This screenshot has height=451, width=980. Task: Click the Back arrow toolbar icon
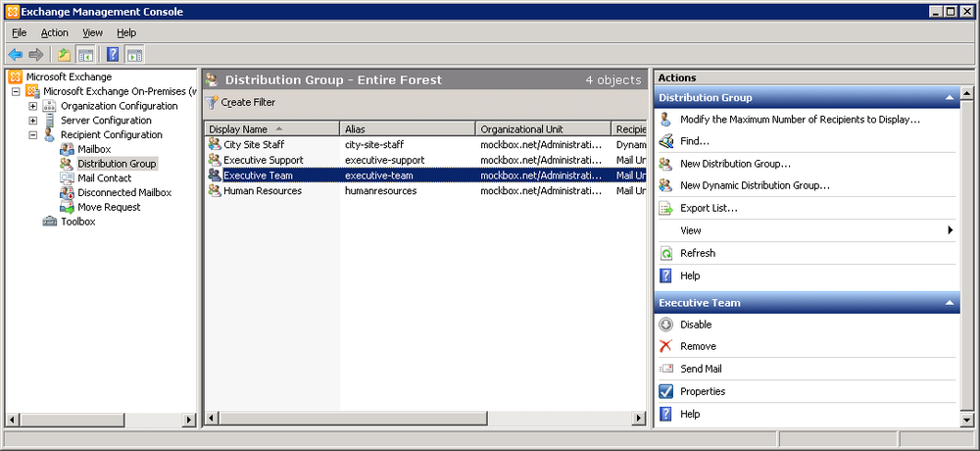[16, 55]
